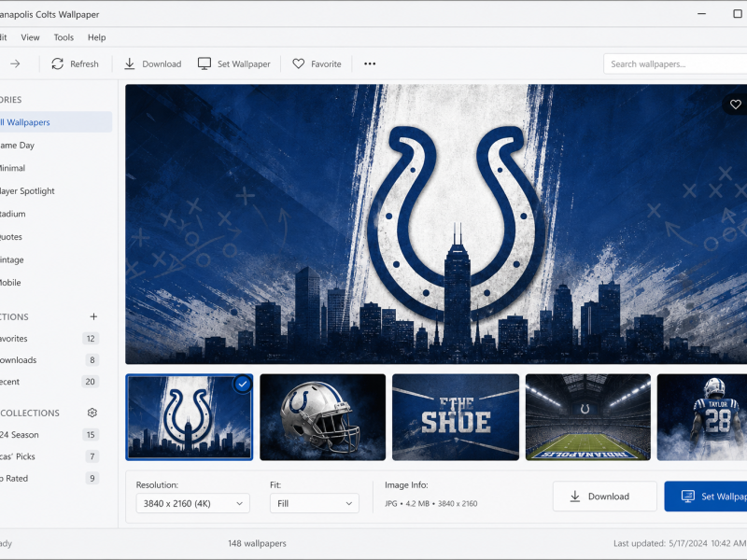747x560 pixels.
Task: Click the Last updated timestamp text
Action: pyautogui.click(x=680, y=543)
